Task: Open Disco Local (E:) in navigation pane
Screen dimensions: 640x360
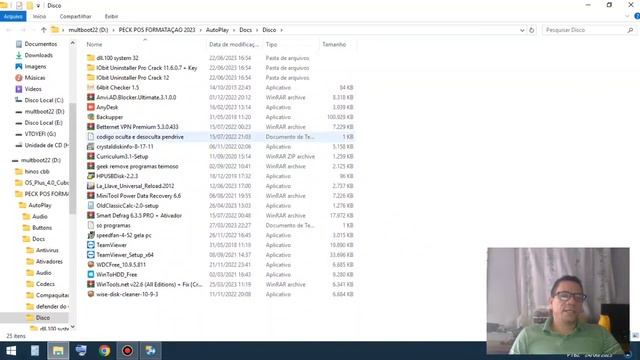Action: click(43, 122)
